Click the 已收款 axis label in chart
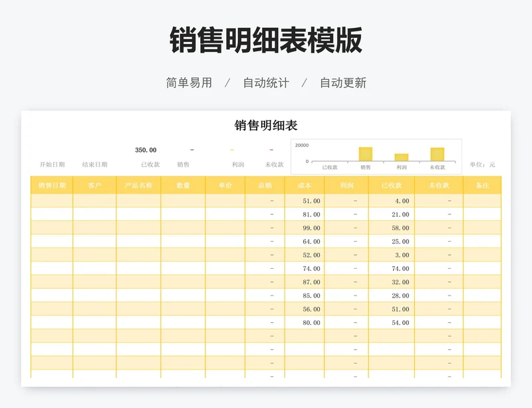This screenshot has height=408, width=532. (330, 167)
